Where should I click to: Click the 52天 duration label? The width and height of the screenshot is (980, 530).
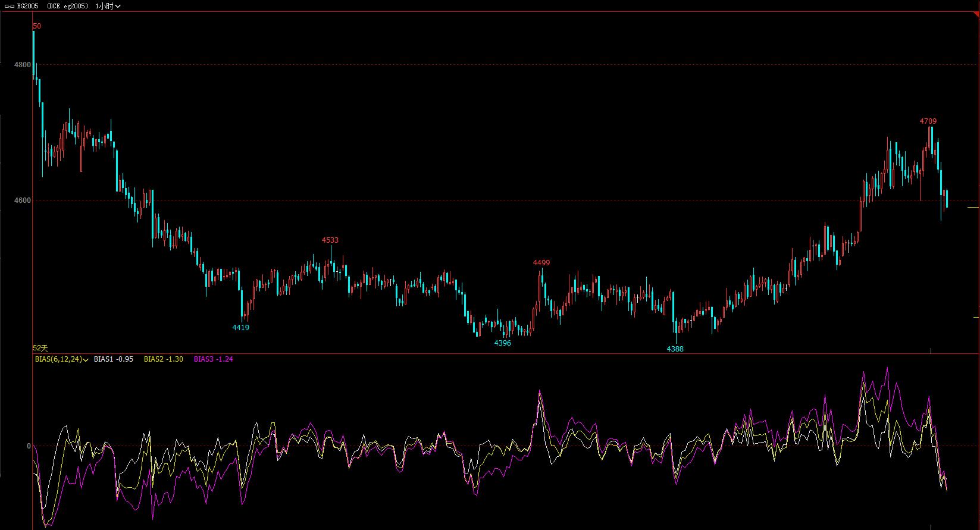point(40,348)
